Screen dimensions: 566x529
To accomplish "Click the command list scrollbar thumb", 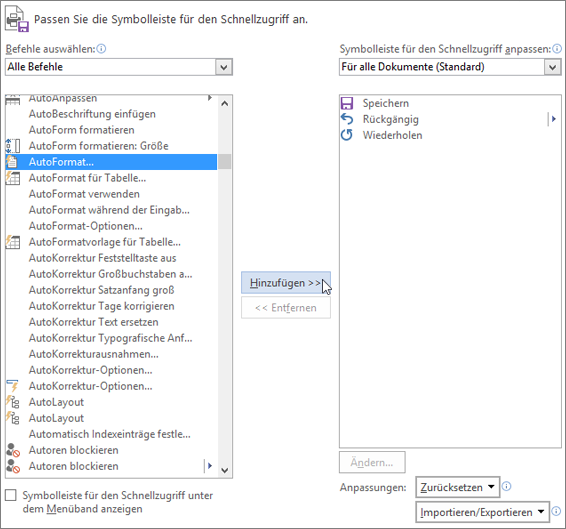I will 225,162.
